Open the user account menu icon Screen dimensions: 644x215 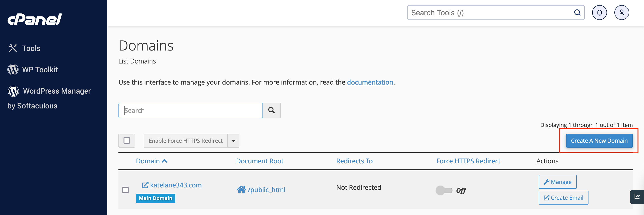(x=622, y=13)
